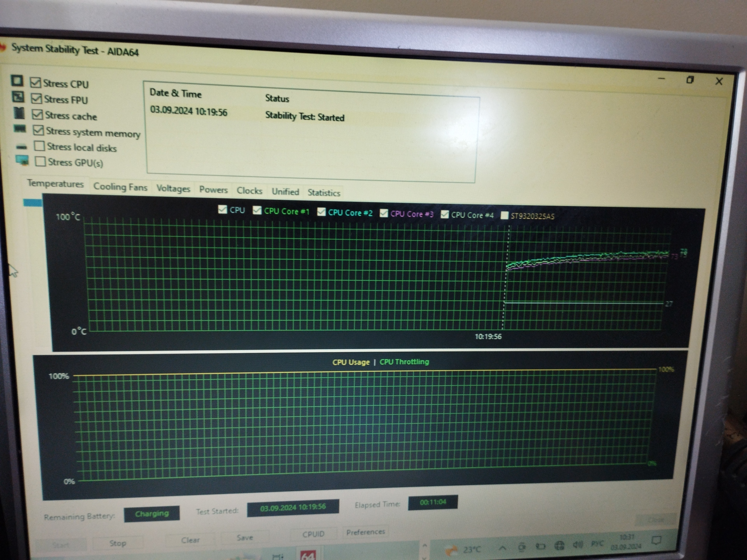Screen dimensions: 747x560
Task: Click the Clear button
Action: [x=190, y=540]
